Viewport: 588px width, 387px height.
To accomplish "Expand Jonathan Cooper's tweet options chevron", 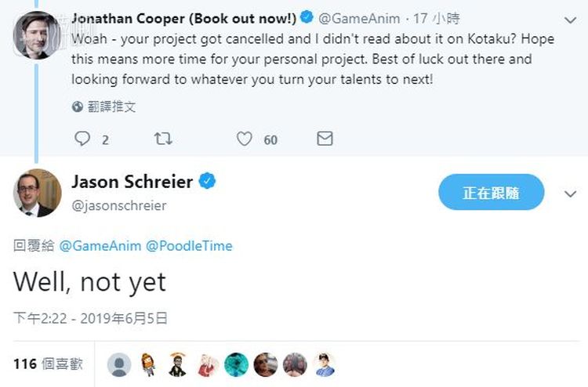I will tap(570, 19).
